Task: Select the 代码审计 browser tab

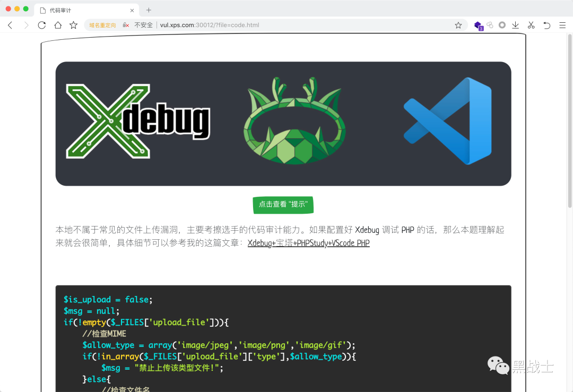Action: click(x=86, y=10)
